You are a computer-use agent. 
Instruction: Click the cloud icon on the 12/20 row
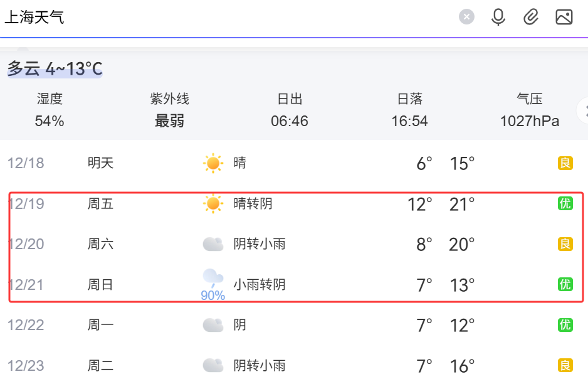click(x=213, y=244)
